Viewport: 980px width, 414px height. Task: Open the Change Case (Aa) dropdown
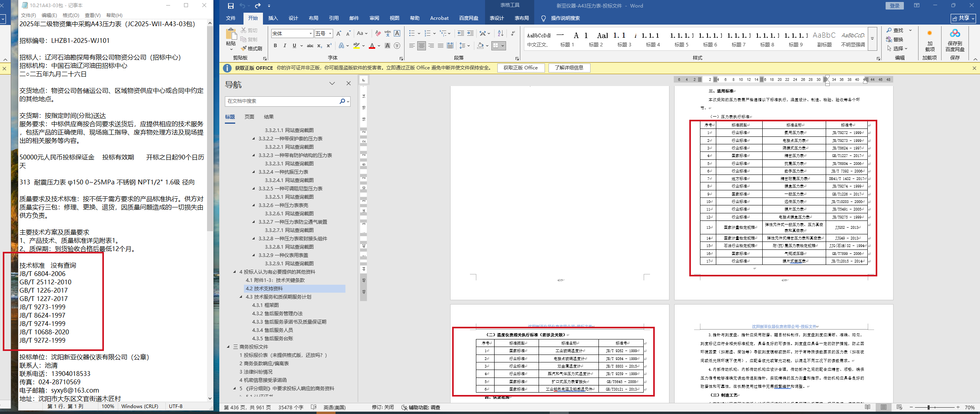(x=362, y=34)
